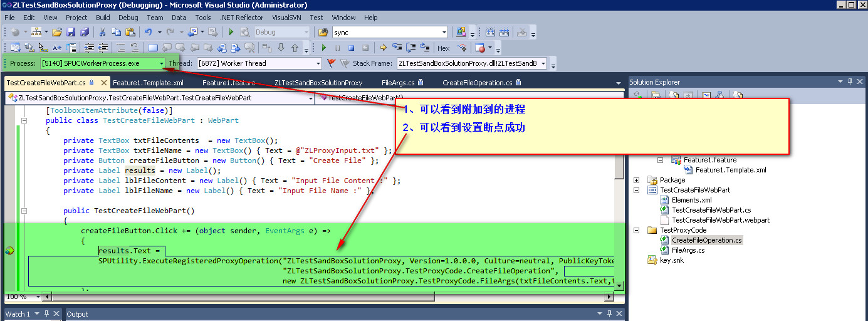Click the Show Next Statement yellow arrow
This screenshot has height=321, width=868.
[x=384, y=48]
